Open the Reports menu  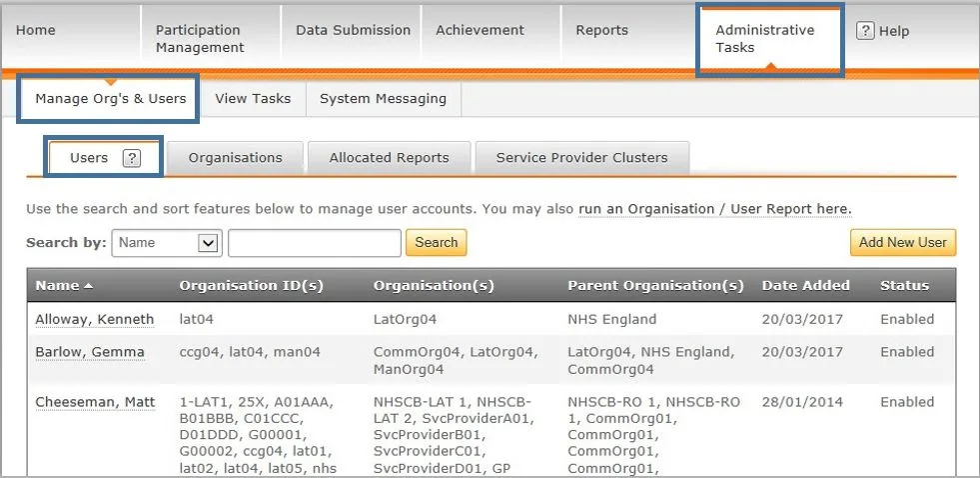(x=601, y=30)
